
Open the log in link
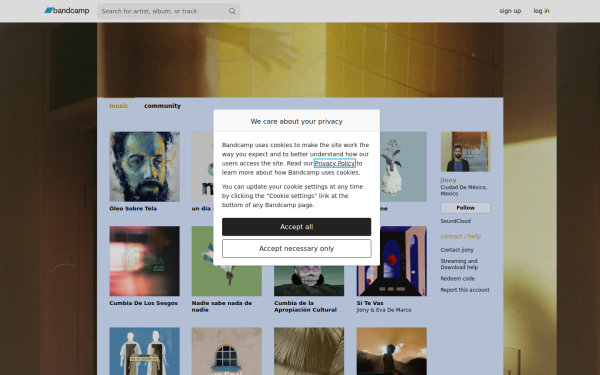(541, 11)
